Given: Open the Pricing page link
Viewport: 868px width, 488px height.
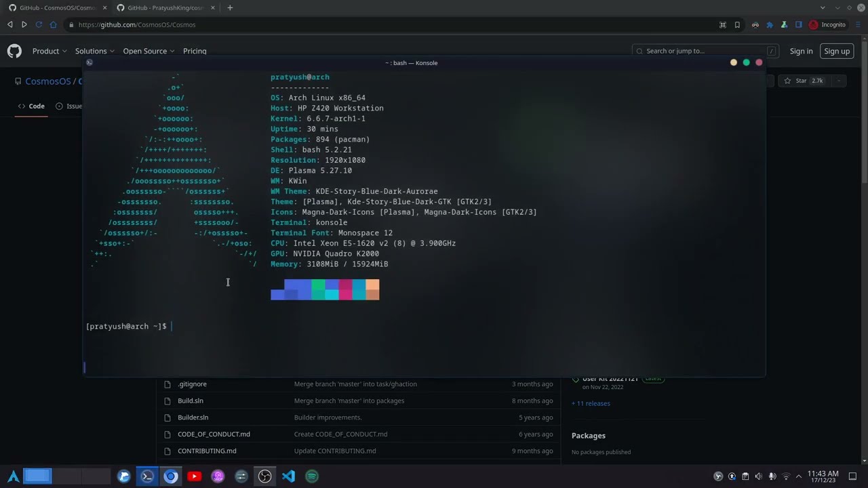Looking at the screenshot, I should point(195,51).
